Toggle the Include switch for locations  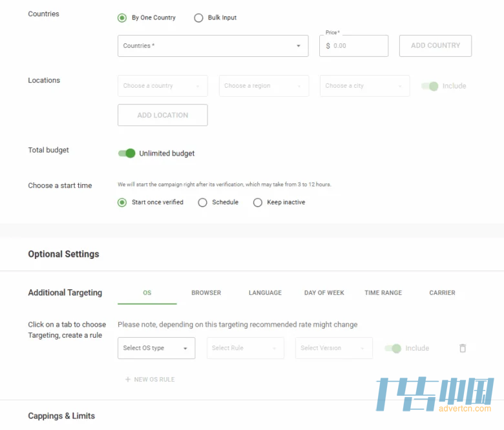[x=430, y=86]
